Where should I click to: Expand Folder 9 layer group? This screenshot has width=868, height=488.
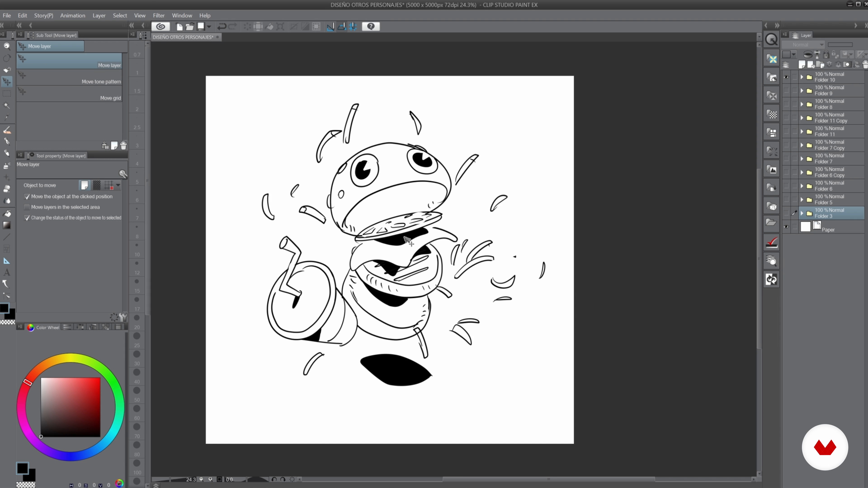802,91
